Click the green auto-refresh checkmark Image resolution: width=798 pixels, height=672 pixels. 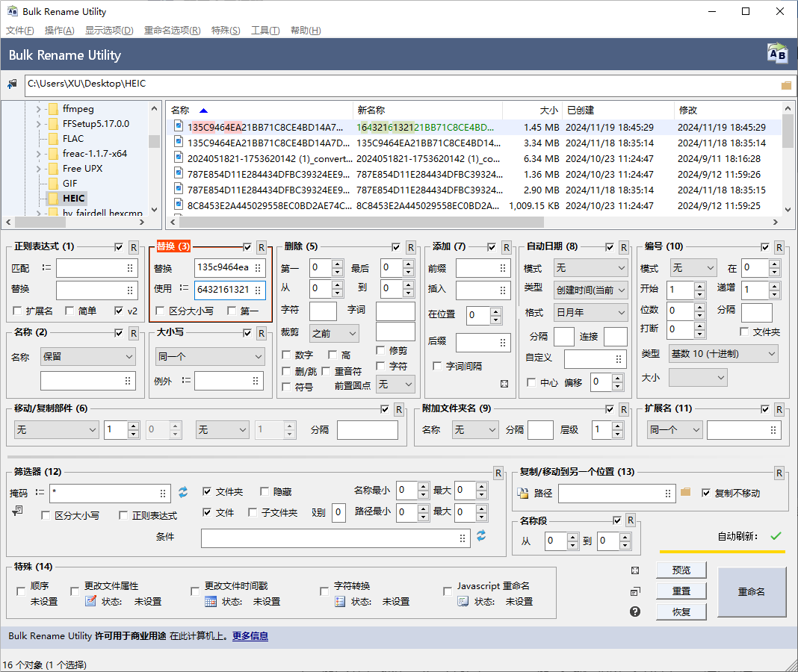[776, 536]
